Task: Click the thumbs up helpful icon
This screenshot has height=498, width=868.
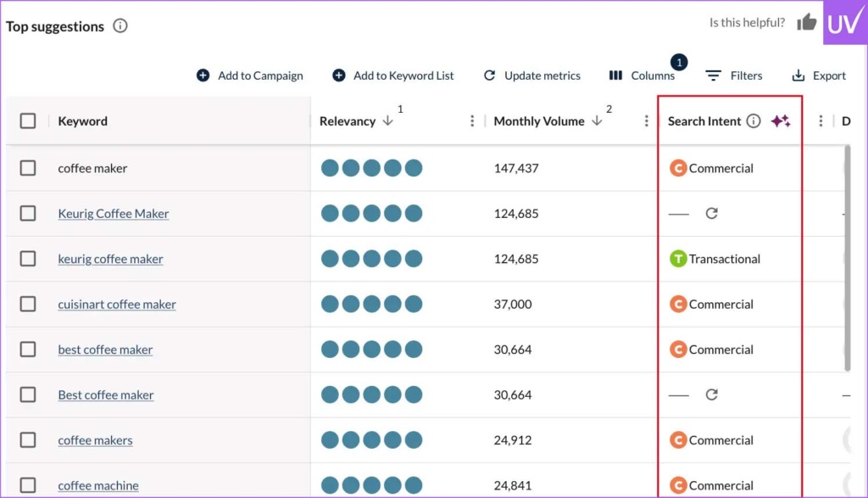Action: (807, 23)
